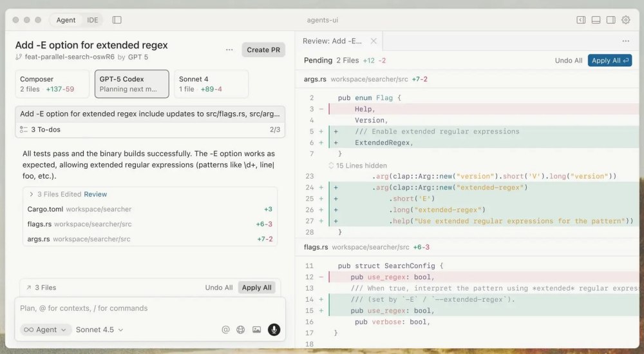
Task: Click Undo All in chat panel
Action: (x=219, y=288)
